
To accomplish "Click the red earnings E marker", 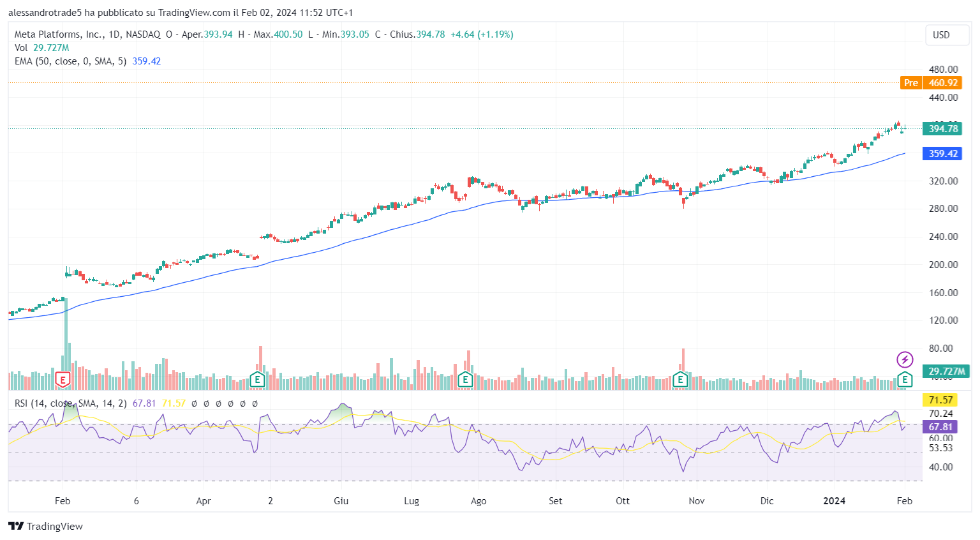I will click(63, 380).
